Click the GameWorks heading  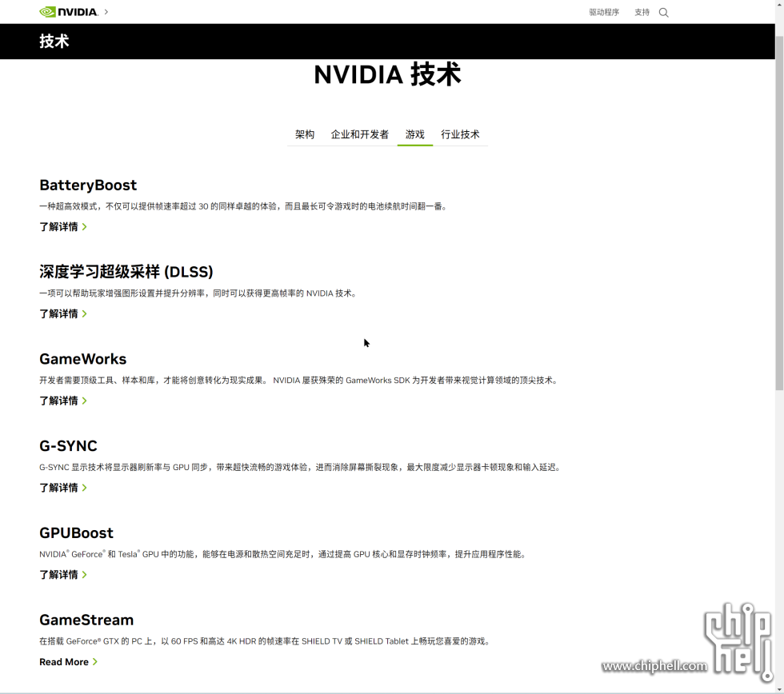tap(83, 359)
